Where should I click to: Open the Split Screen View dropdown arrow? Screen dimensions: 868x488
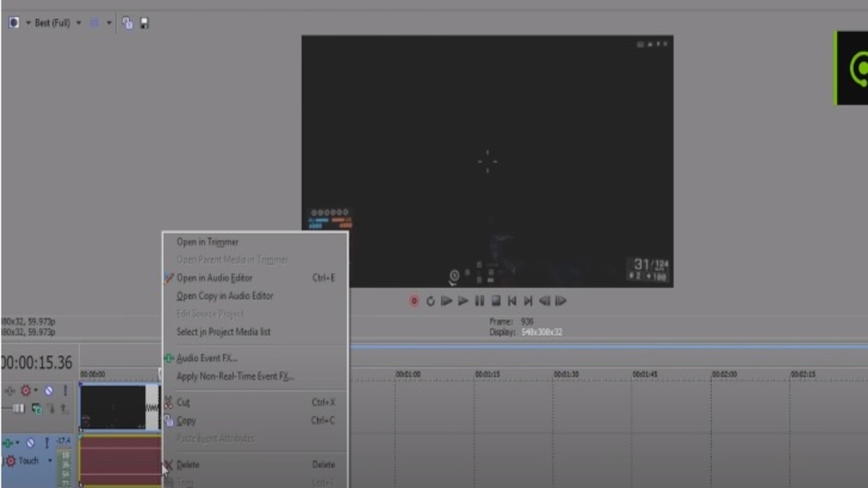pos(28,23)
